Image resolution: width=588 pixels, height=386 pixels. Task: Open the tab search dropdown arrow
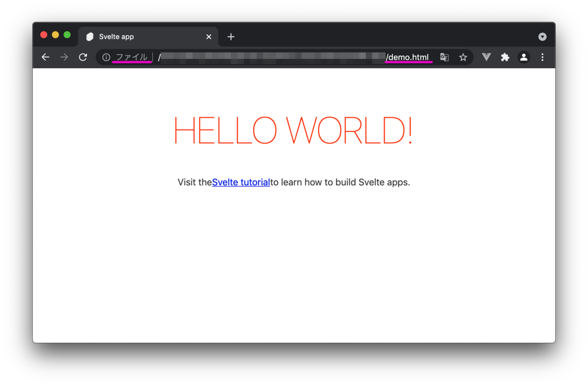(542, 37)
